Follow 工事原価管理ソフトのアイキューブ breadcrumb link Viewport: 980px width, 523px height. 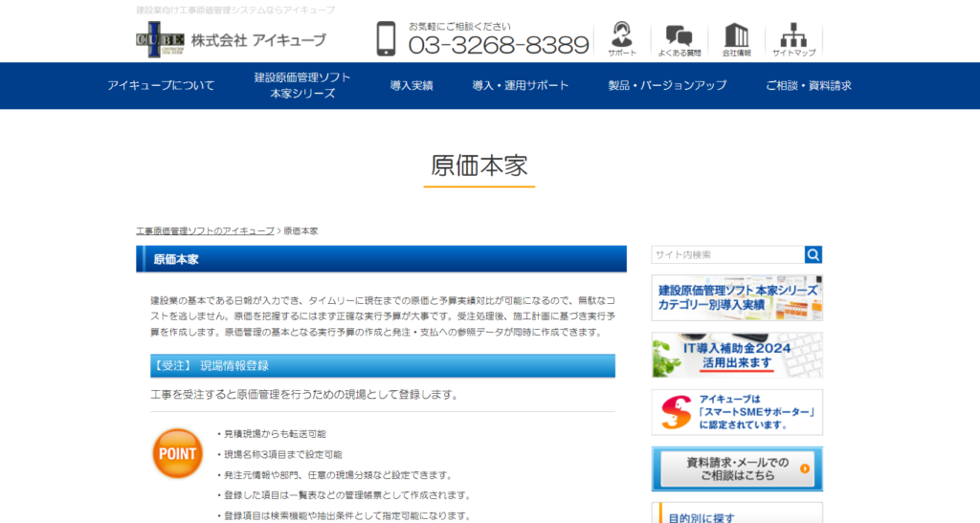[206, 231]
